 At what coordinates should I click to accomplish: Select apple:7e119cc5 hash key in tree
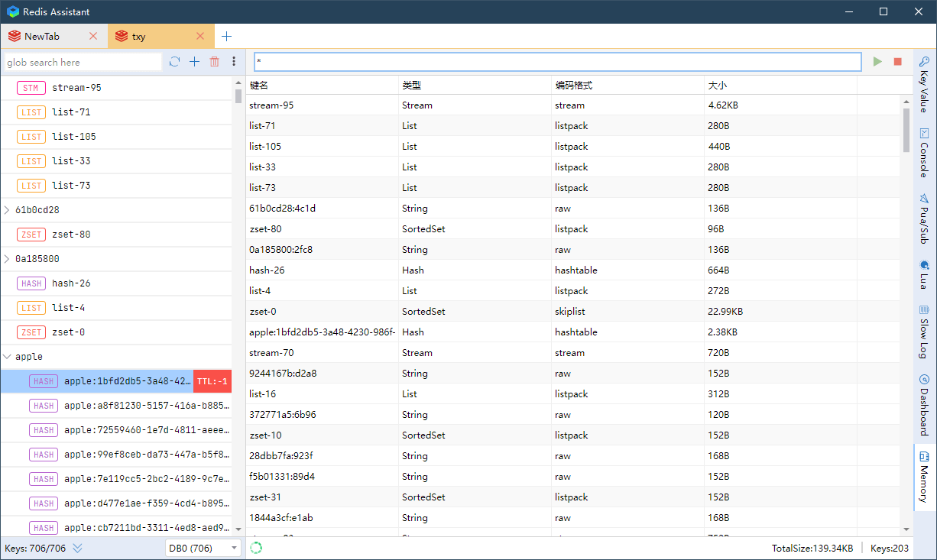[116, 479]
